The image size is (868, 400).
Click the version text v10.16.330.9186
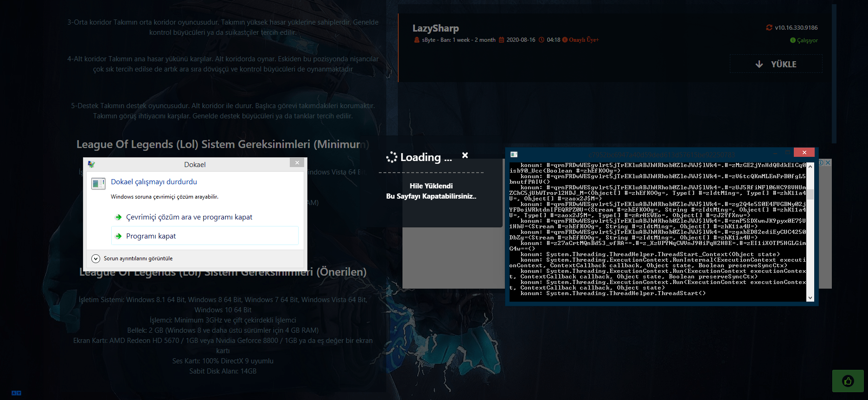click(x=796, y=28)
